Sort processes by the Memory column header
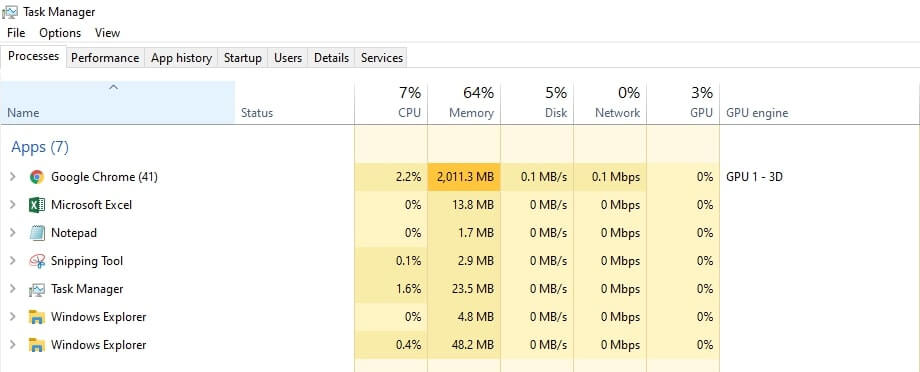Viewport: 920px width, 372px height. click(x=464, y=103)
